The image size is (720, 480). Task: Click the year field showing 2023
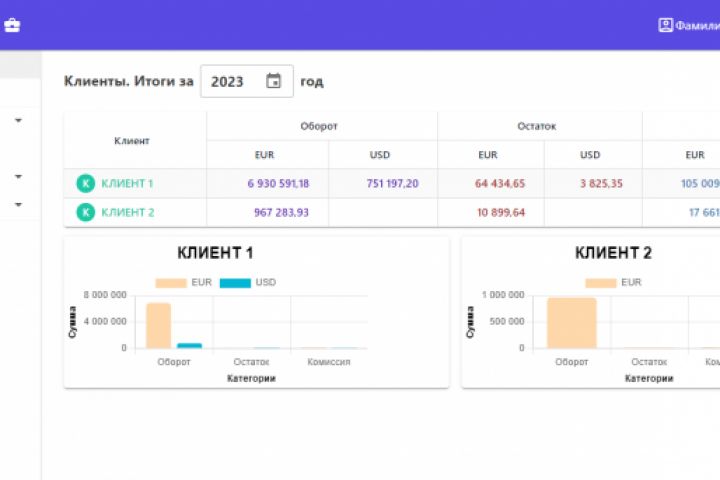pyautogui.click(x=247, y=81)
